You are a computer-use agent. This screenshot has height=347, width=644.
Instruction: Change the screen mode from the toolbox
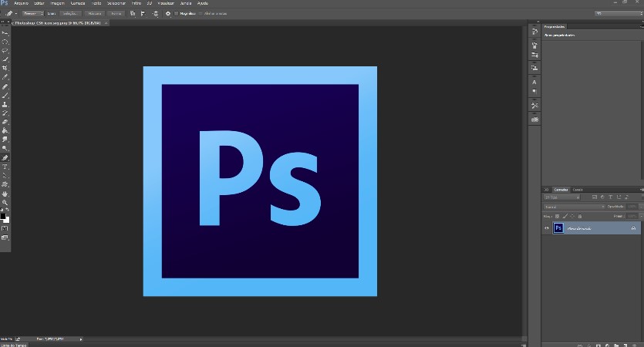(5, 238)
